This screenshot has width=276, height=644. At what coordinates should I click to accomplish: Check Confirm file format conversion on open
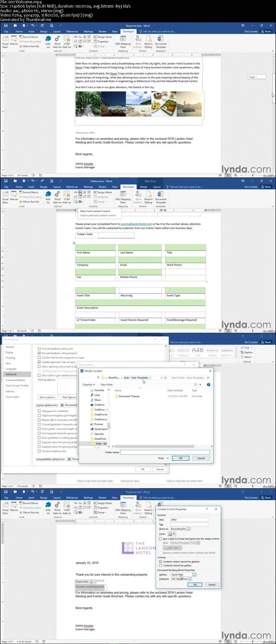coord(39,357)
